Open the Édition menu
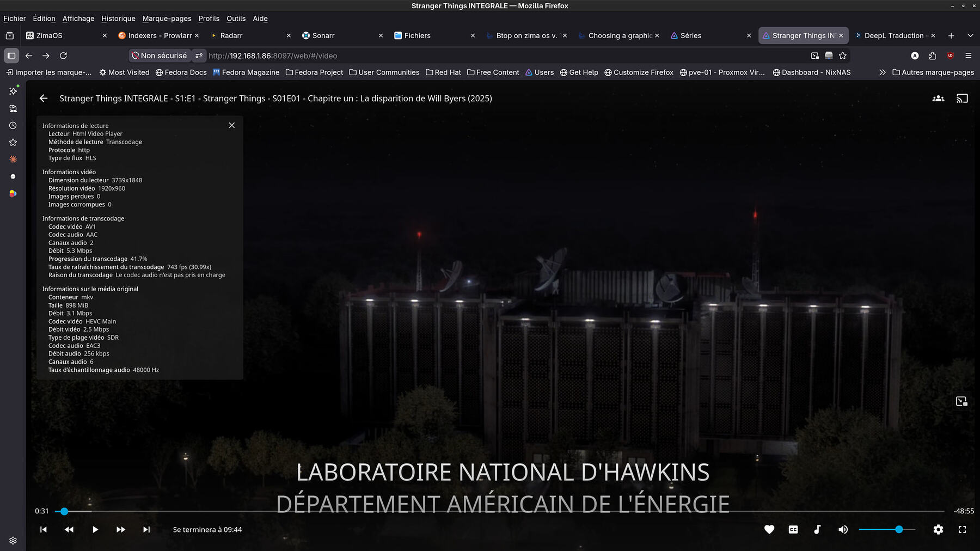 click(44, 19)
